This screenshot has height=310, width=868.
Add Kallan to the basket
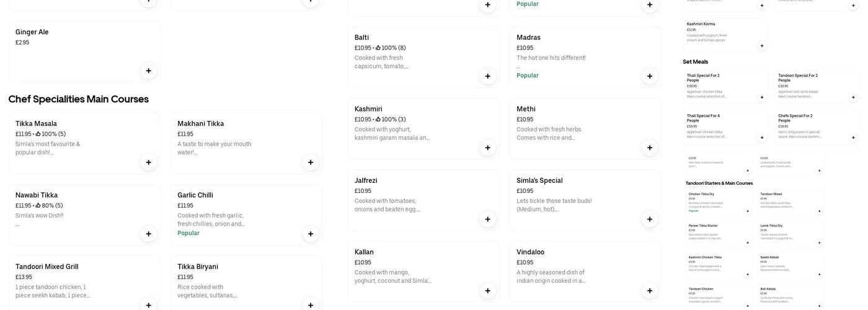coord(487,291)
